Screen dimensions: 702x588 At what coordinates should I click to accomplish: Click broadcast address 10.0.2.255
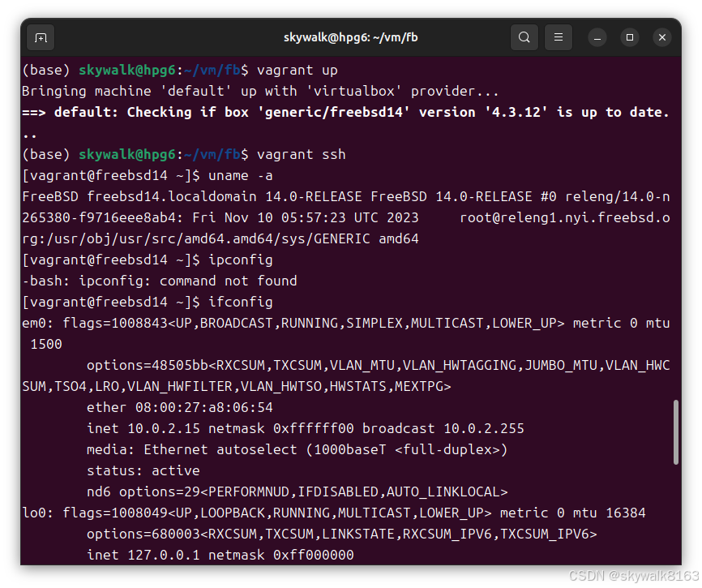pos(484,428)
